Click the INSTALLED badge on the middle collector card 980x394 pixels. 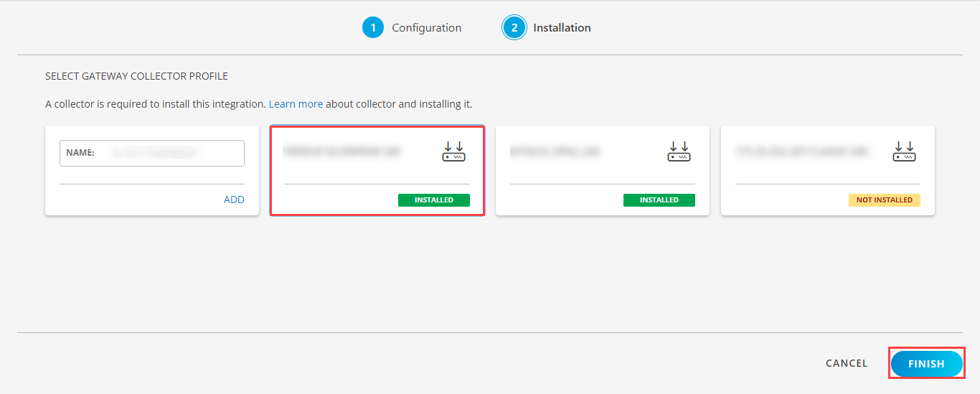point(659,200)
